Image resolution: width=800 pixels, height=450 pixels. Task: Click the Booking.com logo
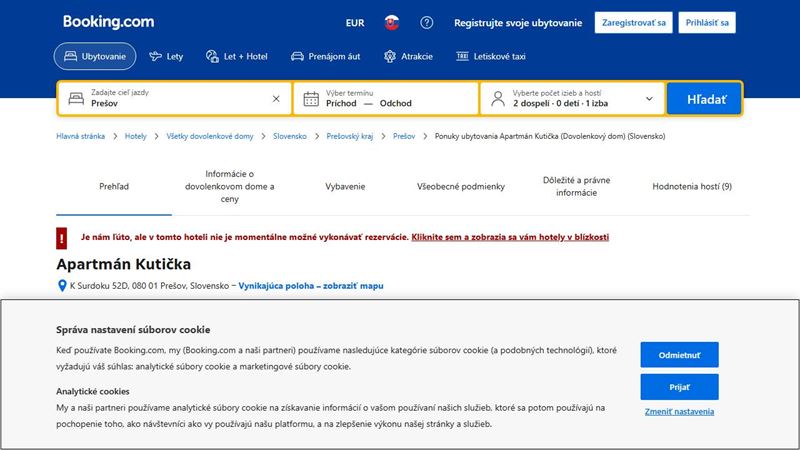pyautogui.click(x=108, y=22)
